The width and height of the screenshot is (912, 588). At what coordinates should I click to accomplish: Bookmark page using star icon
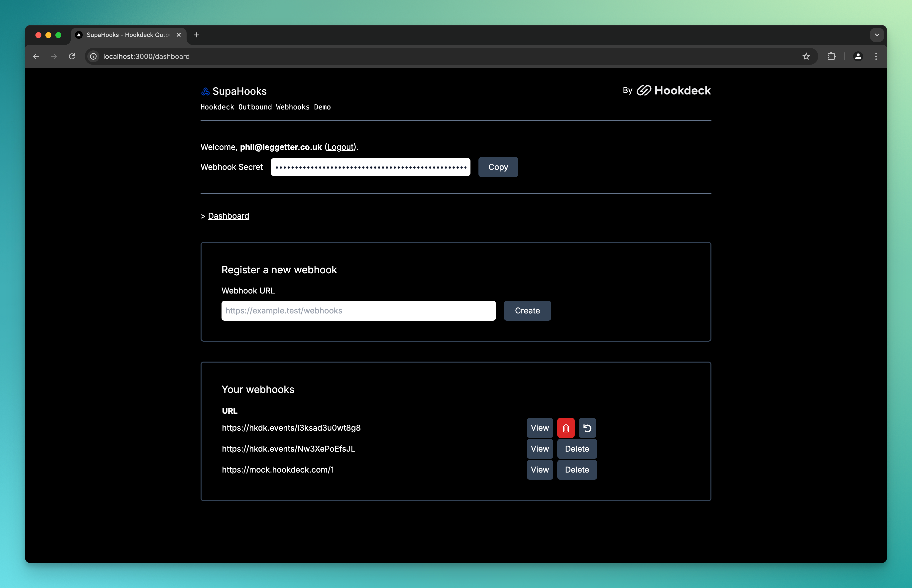tap(806, 57)
